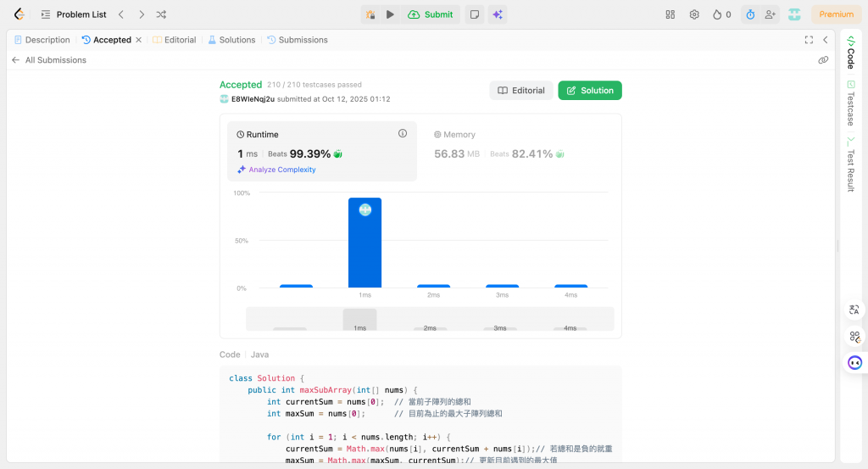The width and height of the screenshot is (868, 469).
Task: Collapse the left panel chevron
Action: (826, 40)
